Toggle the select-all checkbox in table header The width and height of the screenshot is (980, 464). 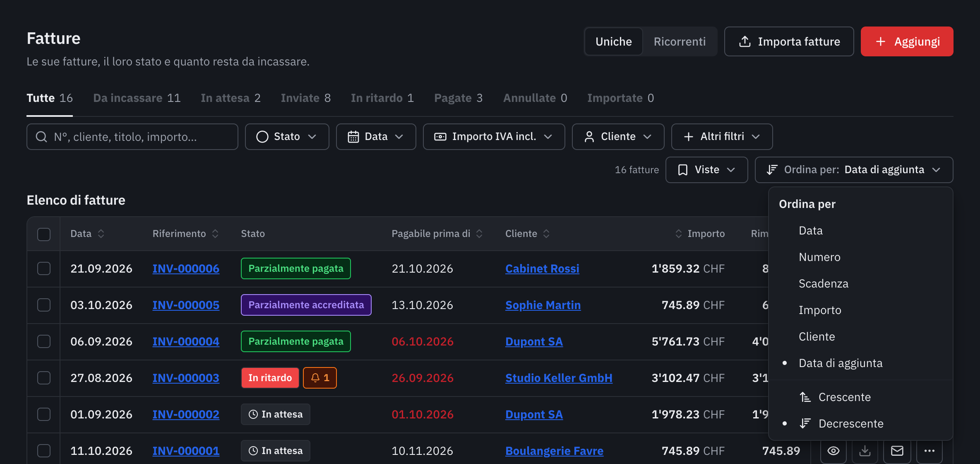point(44,234)
